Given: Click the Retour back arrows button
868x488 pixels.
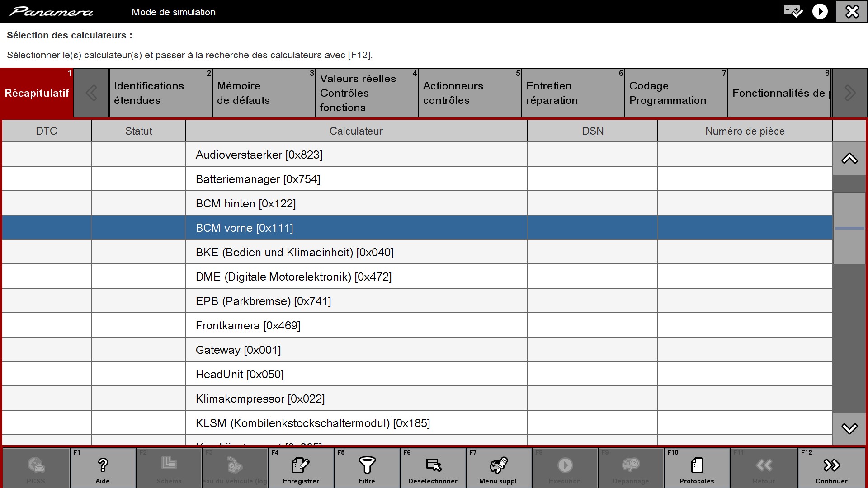Looking at the screenshot, I should [x=764, y=468].
